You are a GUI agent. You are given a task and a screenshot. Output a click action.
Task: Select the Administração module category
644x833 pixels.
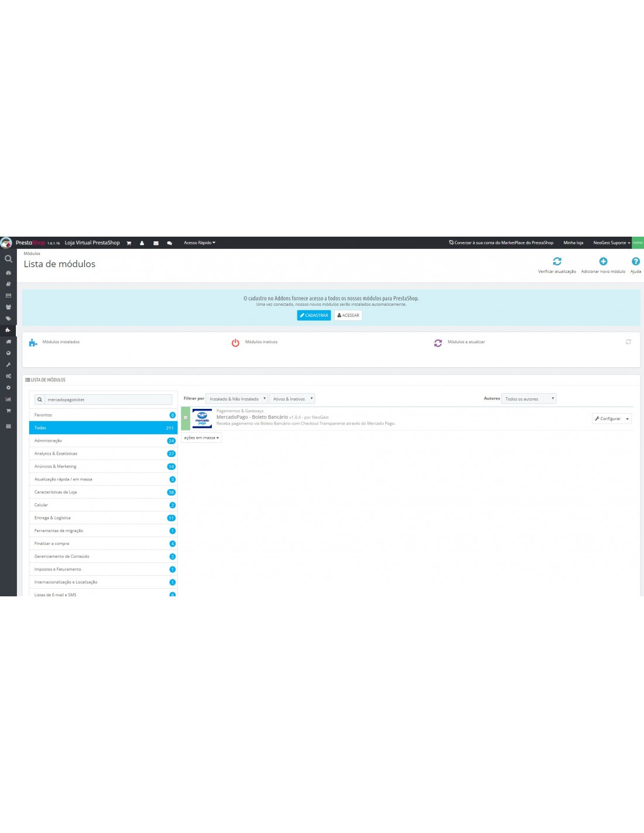click(48, 441)
